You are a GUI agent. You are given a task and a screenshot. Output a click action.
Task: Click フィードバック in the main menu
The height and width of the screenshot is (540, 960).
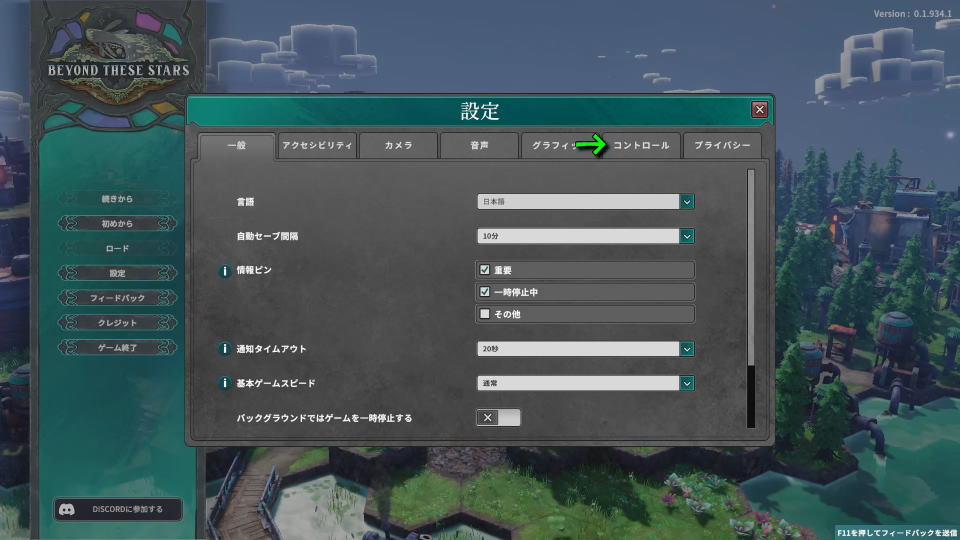[x=117, y=298]
